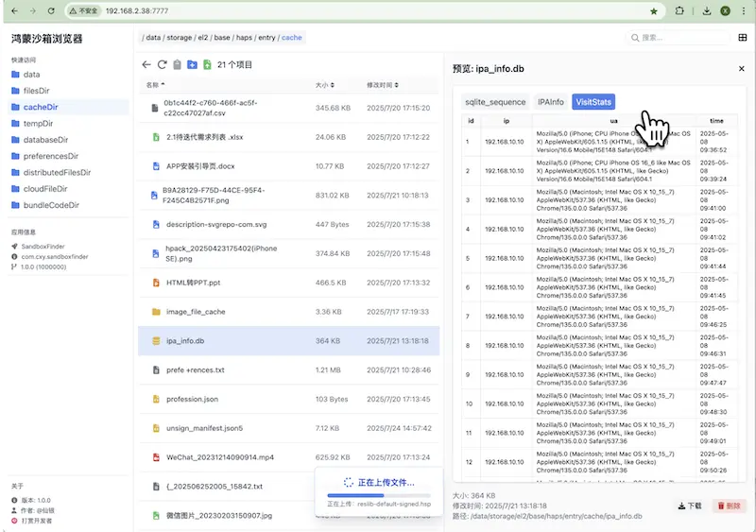Download the ipa_info.db file

pyautogui.click(x=690, y=506)
